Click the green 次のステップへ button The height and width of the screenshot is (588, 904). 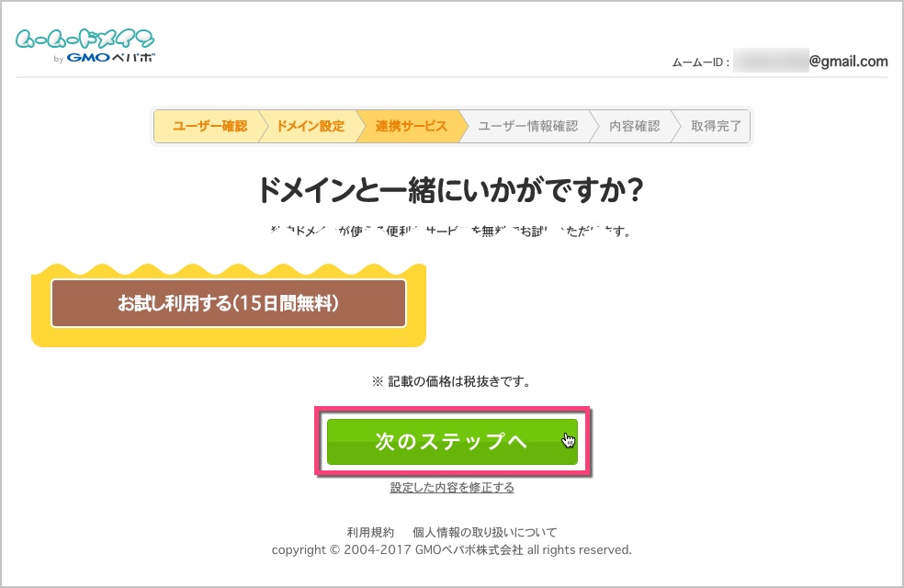point(452,442)
